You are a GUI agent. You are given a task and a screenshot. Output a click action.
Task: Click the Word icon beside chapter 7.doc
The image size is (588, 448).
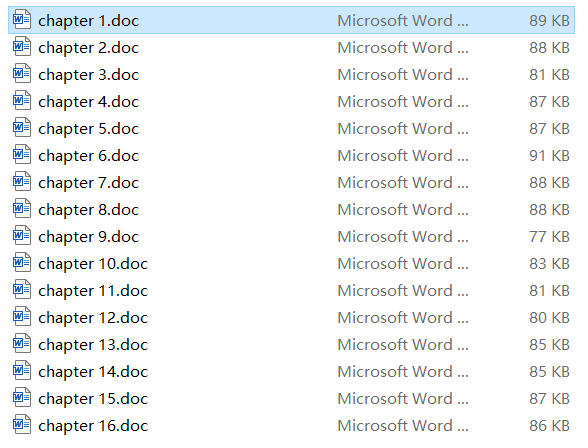click(22, 181)
